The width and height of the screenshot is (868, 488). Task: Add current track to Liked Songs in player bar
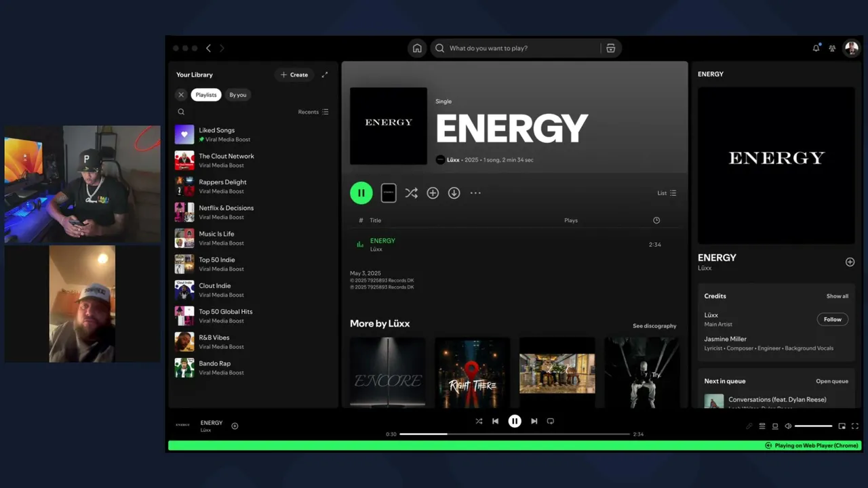235,426
